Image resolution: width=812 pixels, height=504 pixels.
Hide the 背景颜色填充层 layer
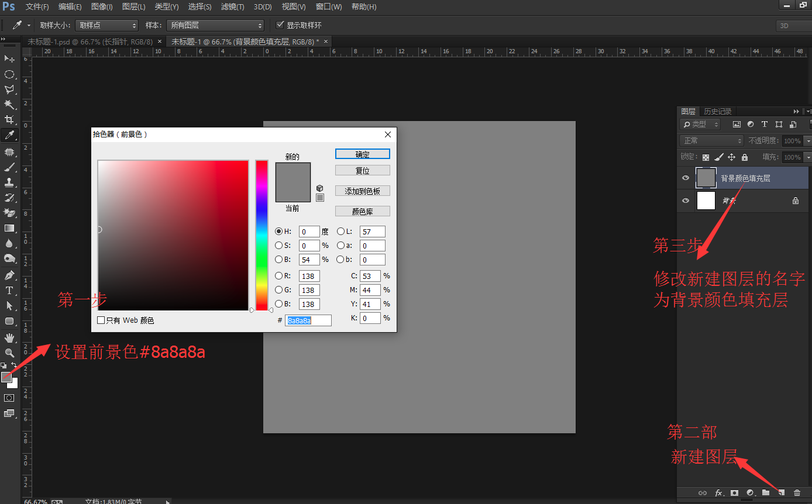pos(686,178)
